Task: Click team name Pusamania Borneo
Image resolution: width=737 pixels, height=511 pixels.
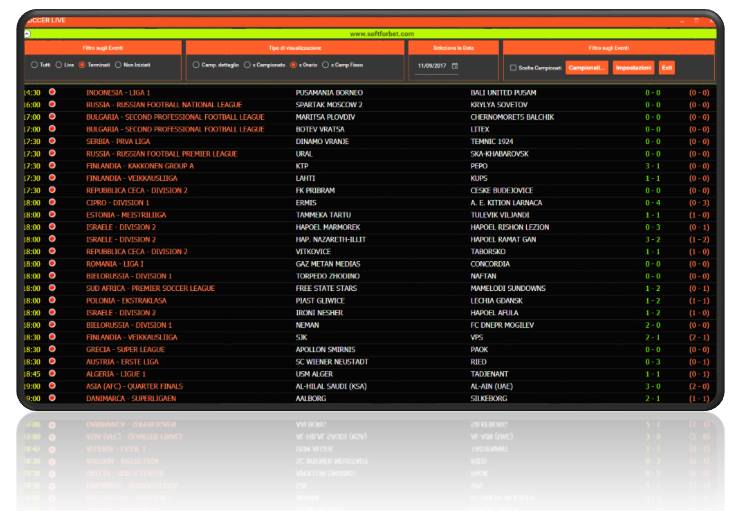Action: coord(329,93)
